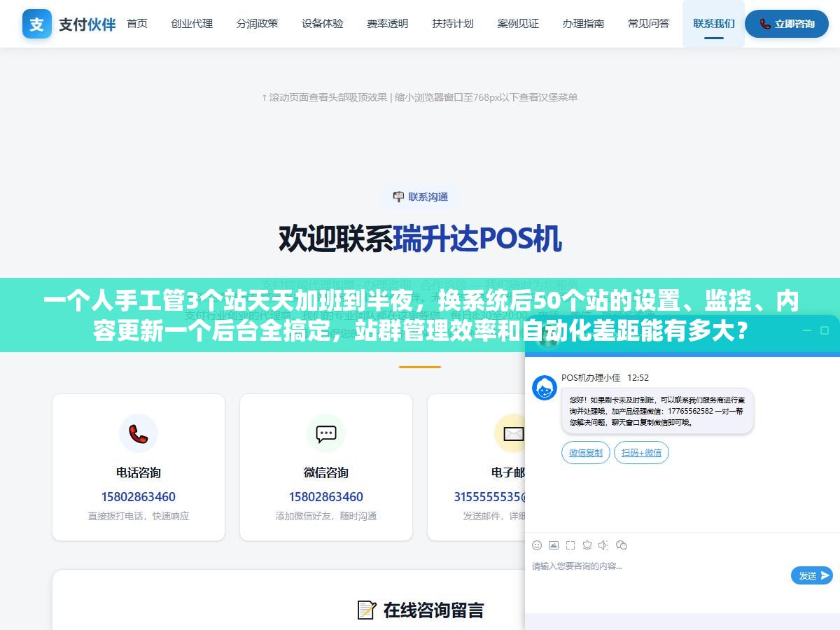Click the rating flower icon in chat toolbar
The image size is (840, 630).
click(587, 545)
